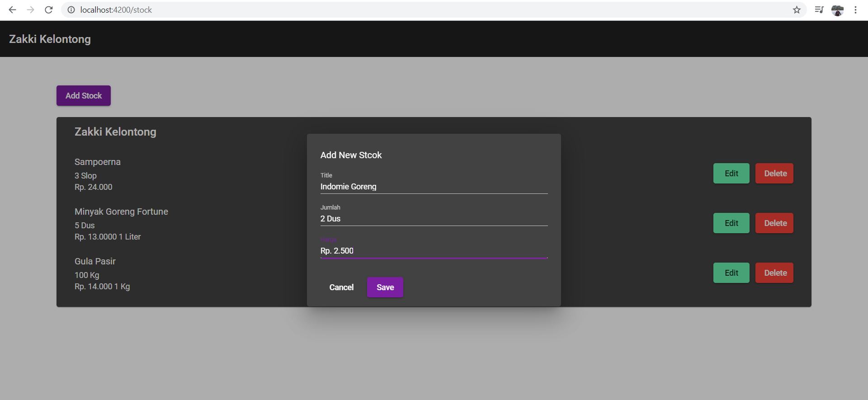The width and height of the screenshot is (868, 400).
Task: Reload the page with refresh icon
Action: (49, 9)
